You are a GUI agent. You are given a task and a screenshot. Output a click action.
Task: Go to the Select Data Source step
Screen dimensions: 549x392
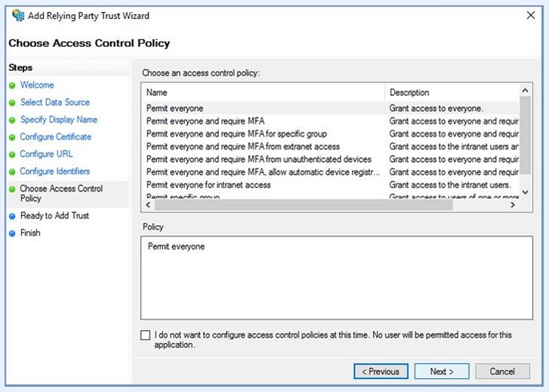tap(54, 103)
